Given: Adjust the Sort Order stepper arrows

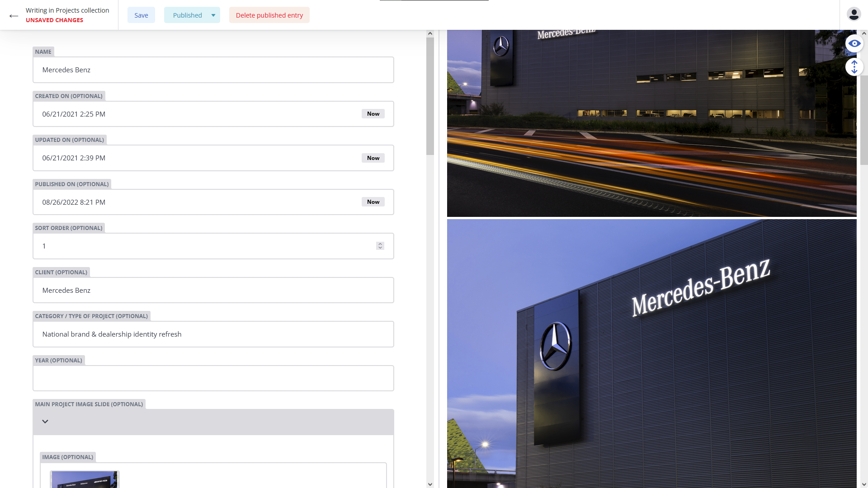Looking at the screenshot, I should (x=380, y=246).
